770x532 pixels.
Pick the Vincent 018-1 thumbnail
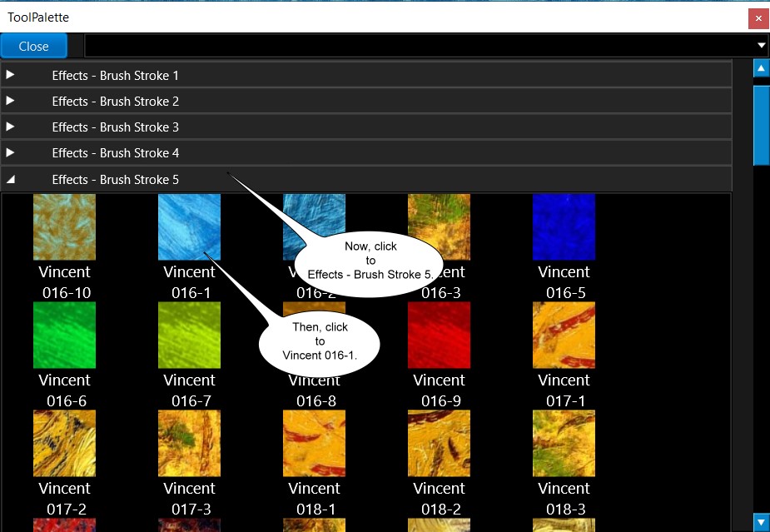315,443
